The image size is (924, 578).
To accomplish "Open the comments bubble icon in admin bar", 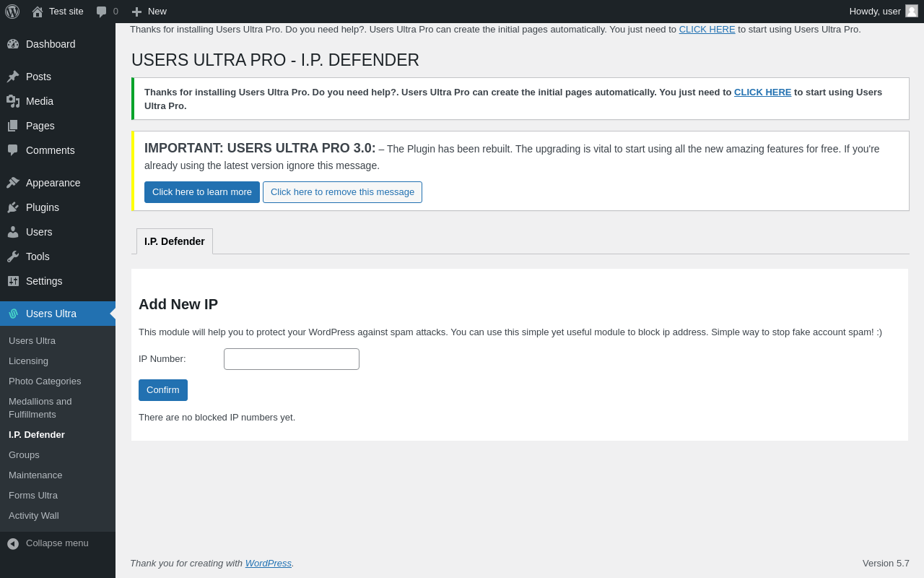I will pos(102,12).
